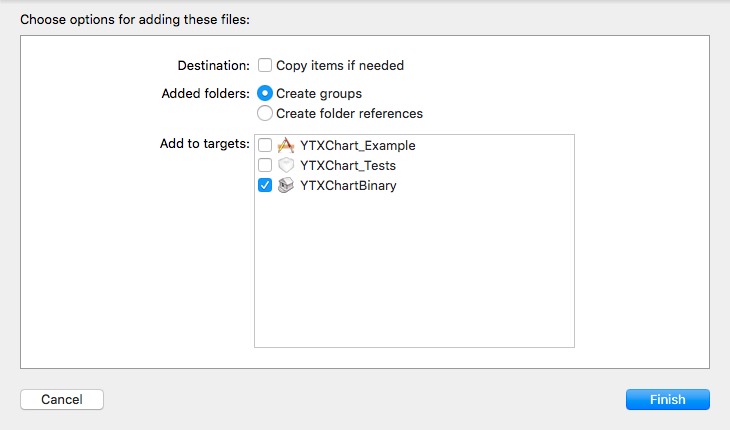The height and width of the screenshot is (430, 730).
Task: Click the "Create groups" label text
Action: point(319,93)
